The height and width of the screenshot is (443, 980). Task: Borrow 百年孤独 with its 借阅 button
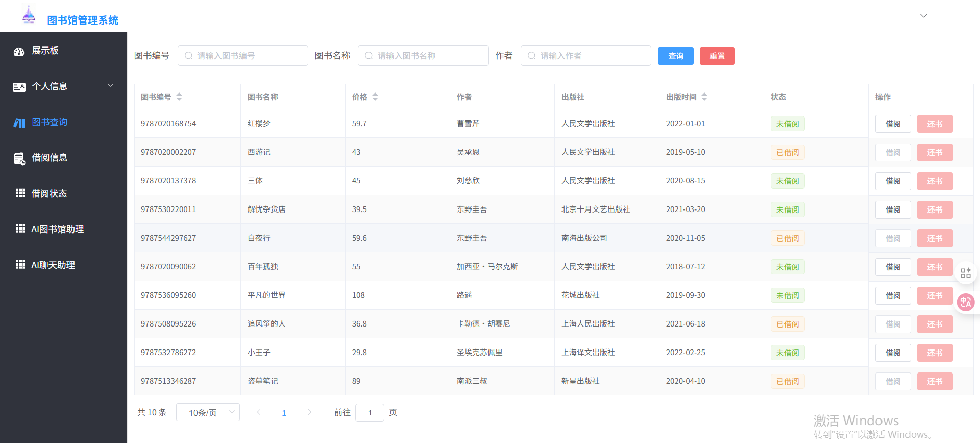[x=893, y=267]
